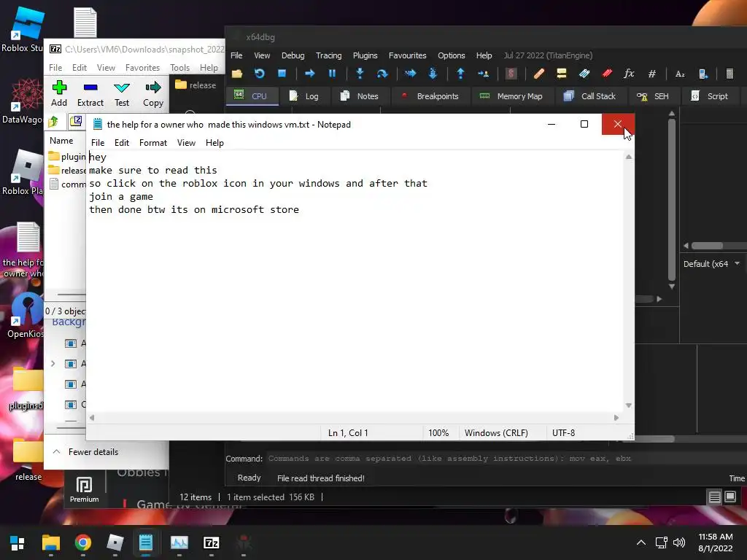Open 7-Zip window from the taskbar
747x560 pixels.
(x=211, y=542)
